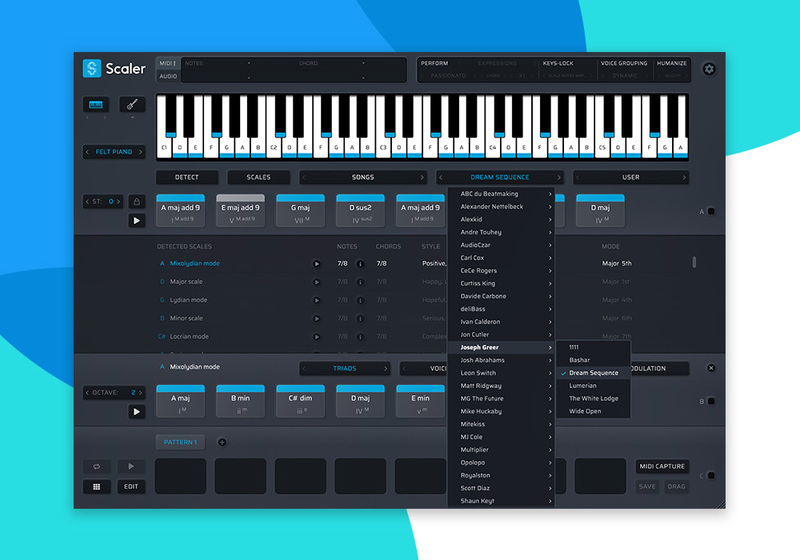Toggle KEYS-LOCK option

(x=558, y=63)
